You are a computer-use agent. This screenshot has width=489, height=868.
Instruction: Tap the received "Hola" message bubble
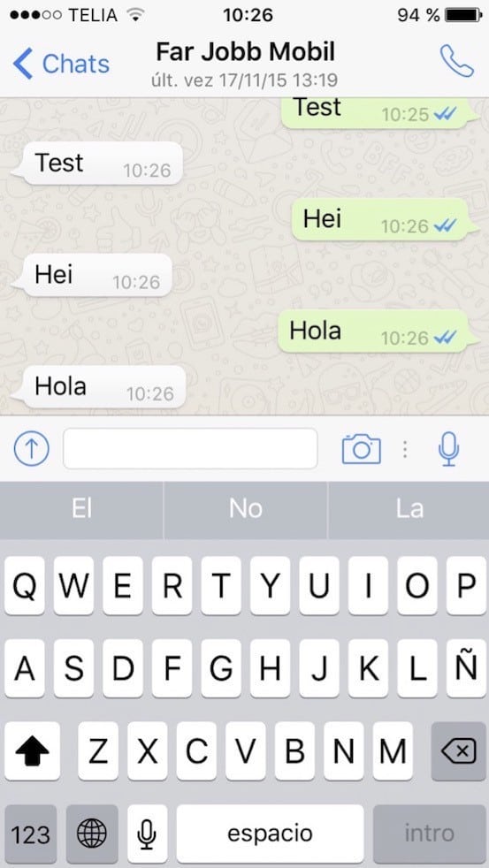[98, 387]
